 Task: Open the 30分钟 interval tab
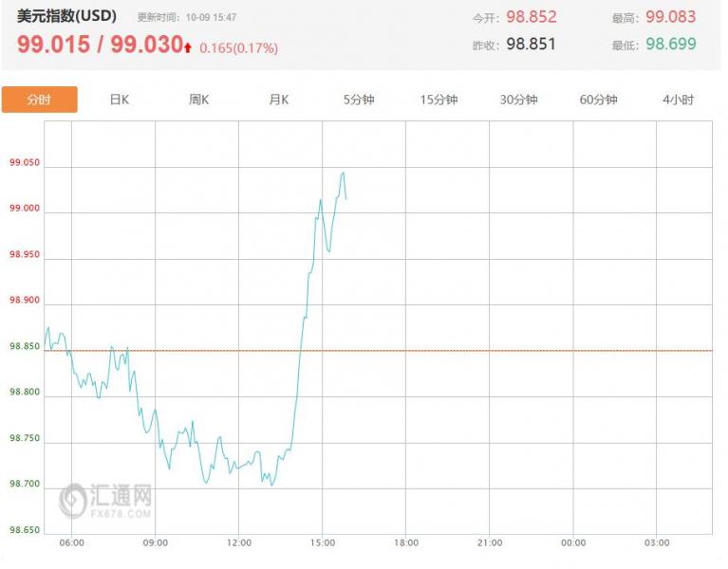518,100
